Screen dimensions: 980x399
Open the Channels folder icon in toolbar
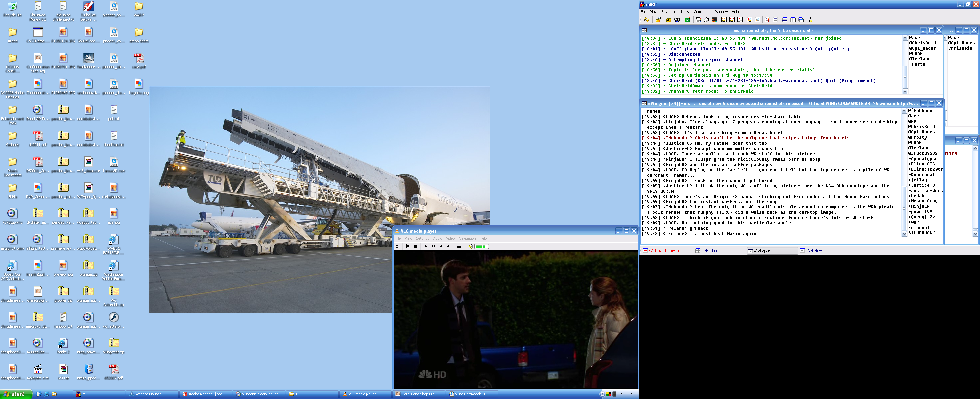click(669, 20)
